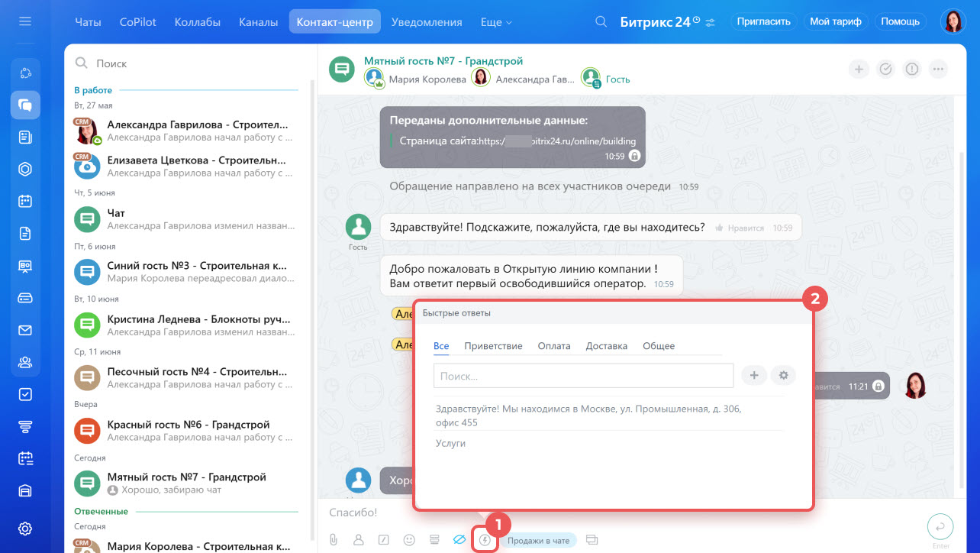Open the Messenger chat bubbles sidebar icon
The image size is (980, 553).
25,105
